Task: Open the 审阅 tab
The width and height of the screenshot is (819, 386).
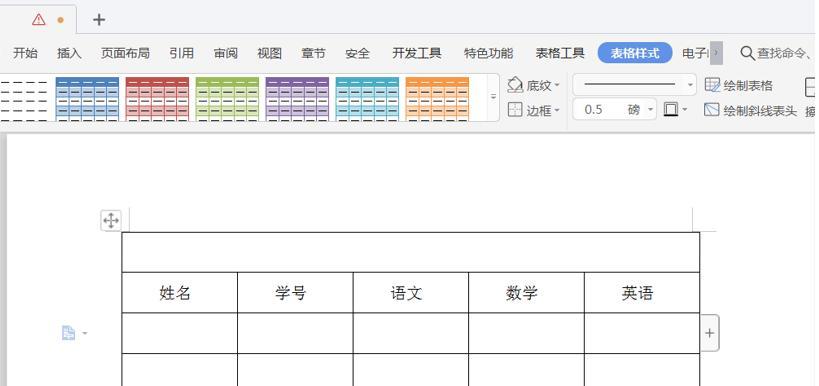Action: coord(226,53)
